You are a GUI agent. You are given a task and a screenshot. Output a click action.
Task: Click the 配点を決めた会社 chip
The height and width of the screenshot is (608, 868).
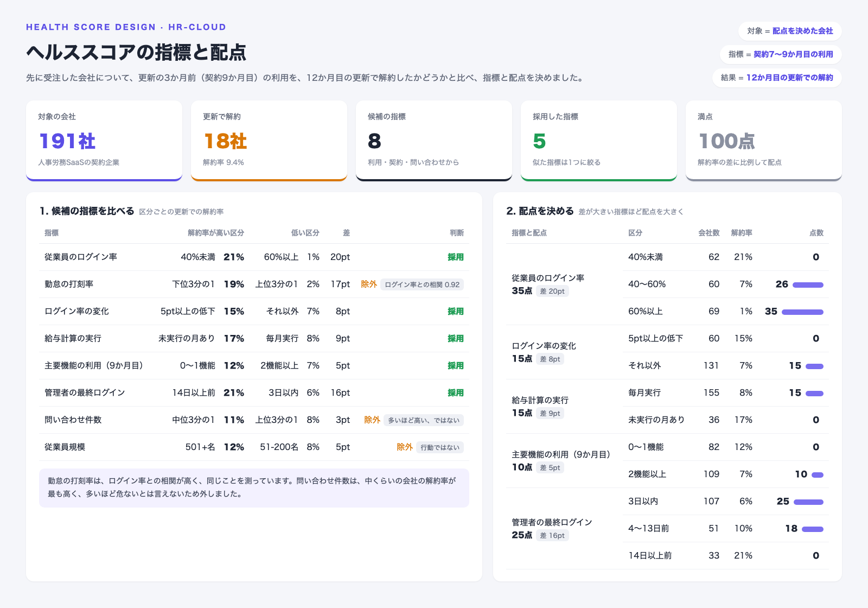790,31
